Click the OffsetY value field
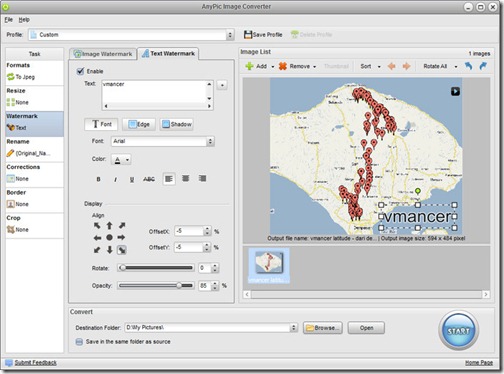The height and width of the screenshot is (374, 504). (x=189, y=247)
